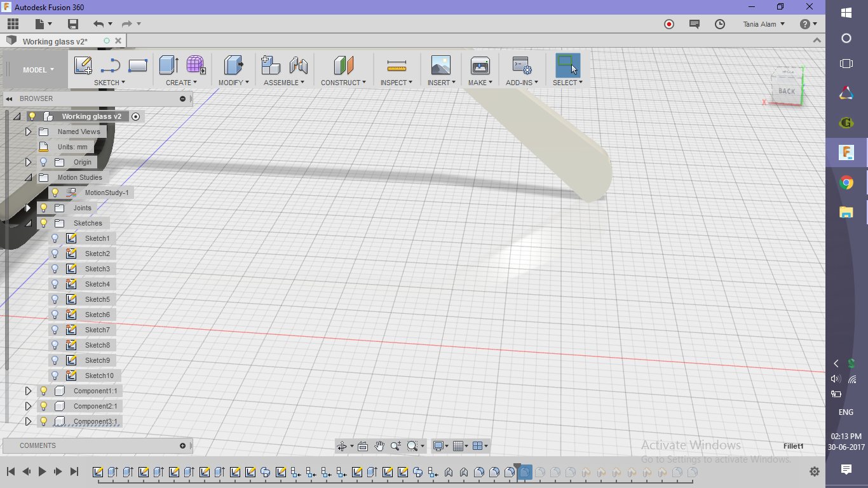
Task: Collapse the Sketches folder
Action: [28, 223]
